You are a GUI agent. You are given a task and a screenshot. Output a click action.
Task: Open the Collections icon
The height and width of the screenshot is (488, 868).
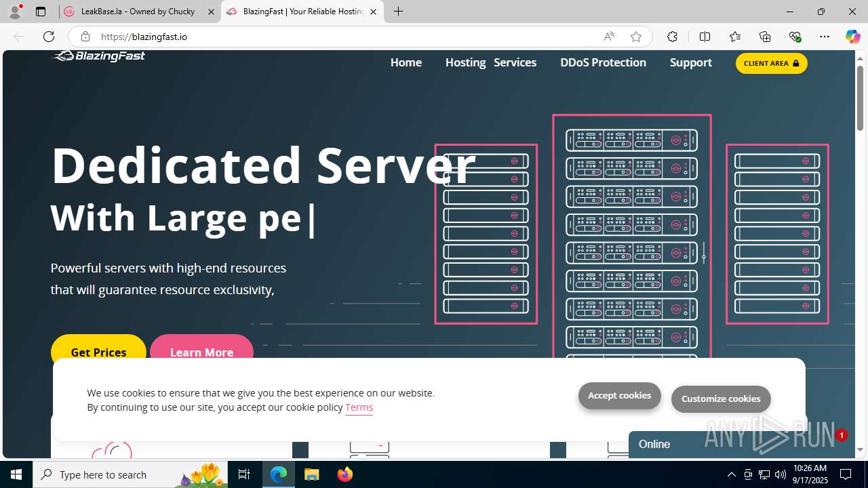(765, 37)
